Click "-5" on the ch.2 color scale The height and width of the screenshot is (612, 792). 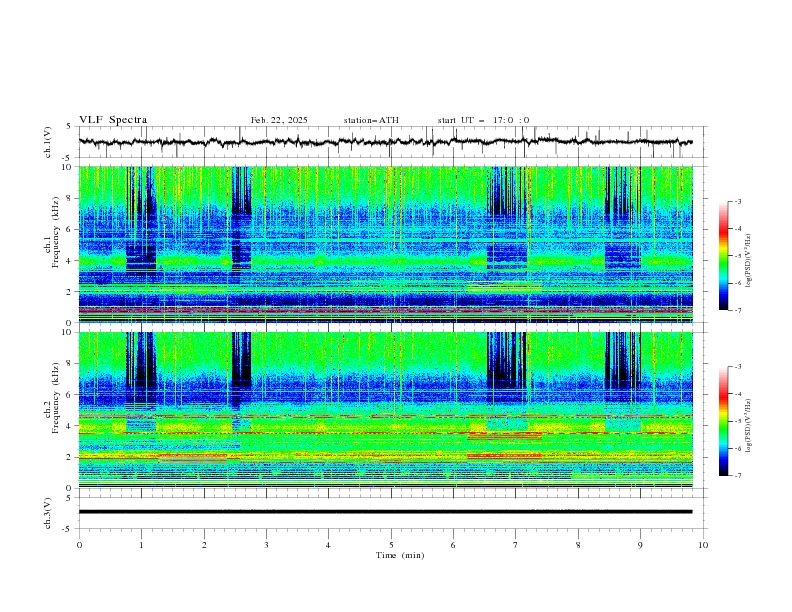pyautogui.click(x=738, y=421)
